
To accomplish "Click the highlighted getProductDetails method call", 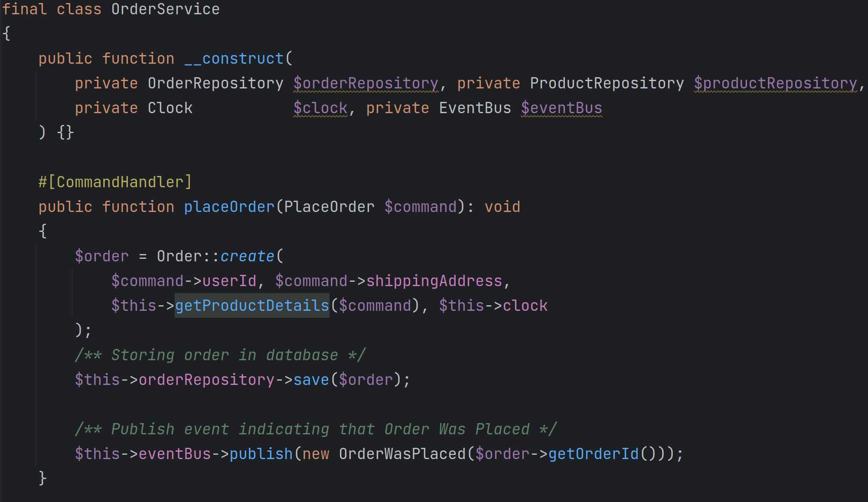I will (x=252, y=306).
